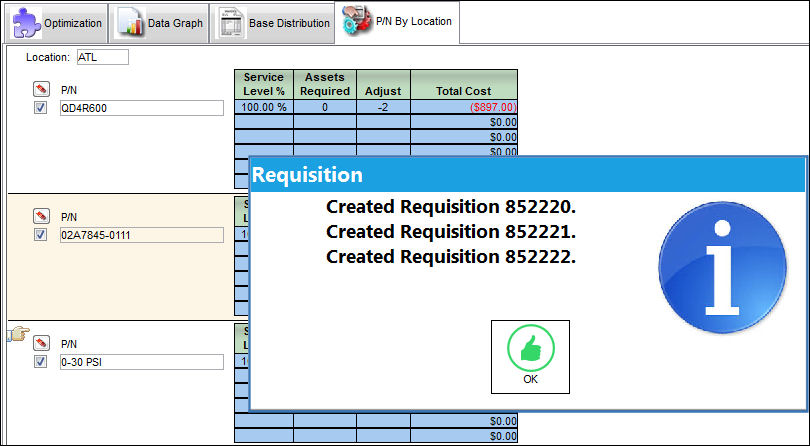Click the 'Created Requisition 852221.' message
The width and height of the screenshot is (810, 446).
pos(450,232)
